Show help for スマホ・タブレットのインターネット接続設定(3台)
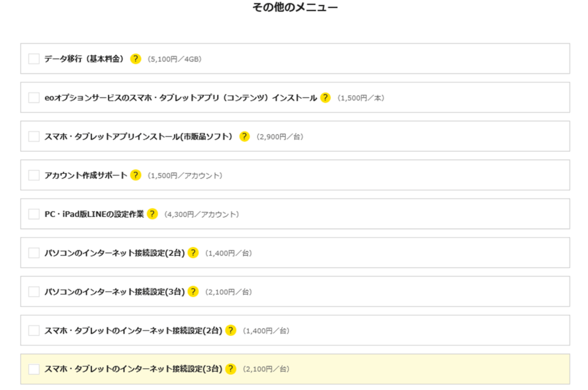The width and height of the screenshot is (588, 390). pyautogui.click(x=231, y=369)
